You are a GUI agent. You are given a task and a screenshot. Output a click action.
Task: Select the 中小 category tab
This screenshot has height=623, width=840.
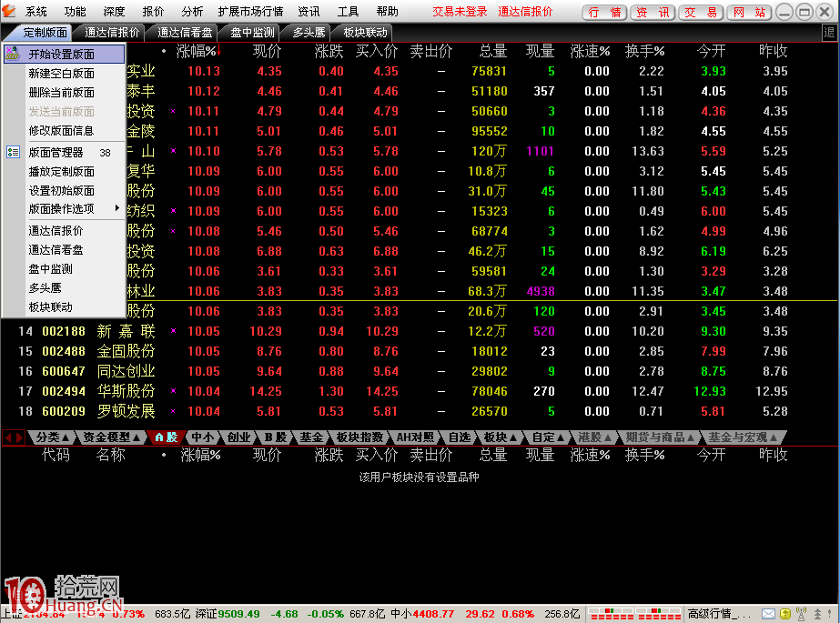[203, 437]
